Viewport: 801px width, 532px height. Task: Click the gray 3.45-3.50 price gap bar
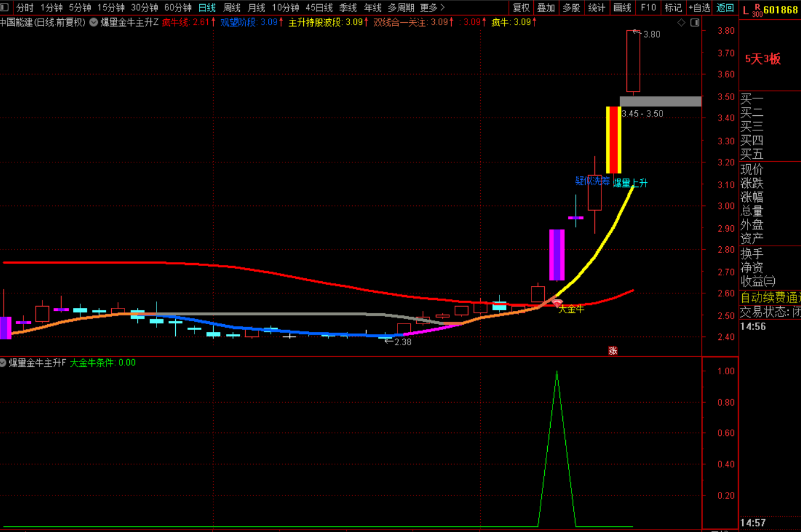pos(660,101)
